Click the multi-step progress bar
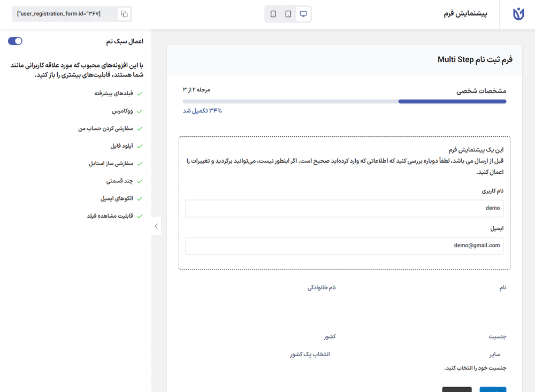 [x=344, y=101]
